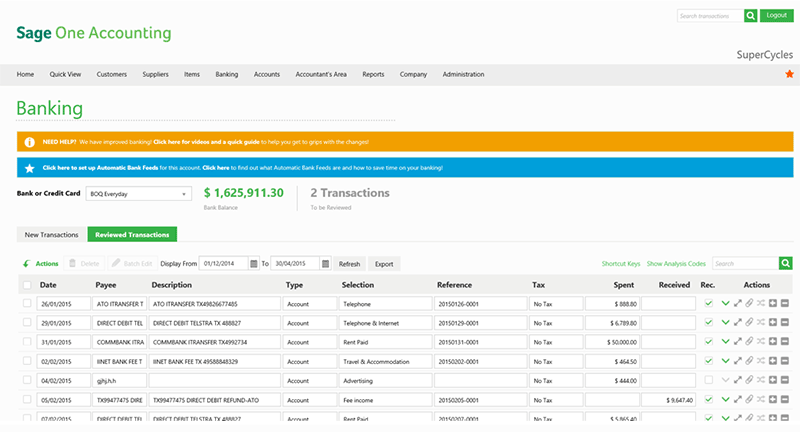800x432 pixels.
Task: Click the Display From date field 01/12/2014
Action: click(x=223, y=264)
